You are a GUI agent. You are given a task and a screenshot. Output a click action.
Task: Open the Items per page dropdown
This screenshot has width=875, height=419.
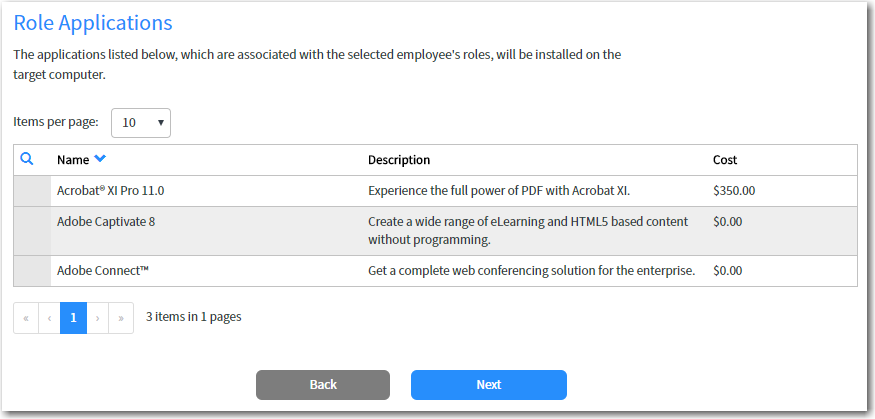(141, 123)
